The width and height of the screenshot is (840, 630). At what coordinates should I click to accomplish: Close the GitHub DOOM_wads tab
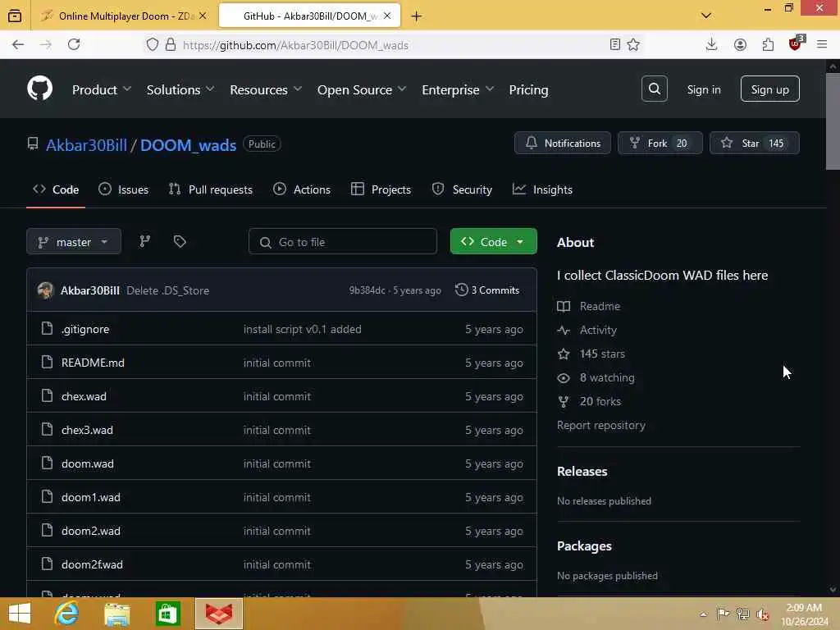coord(387,16)
